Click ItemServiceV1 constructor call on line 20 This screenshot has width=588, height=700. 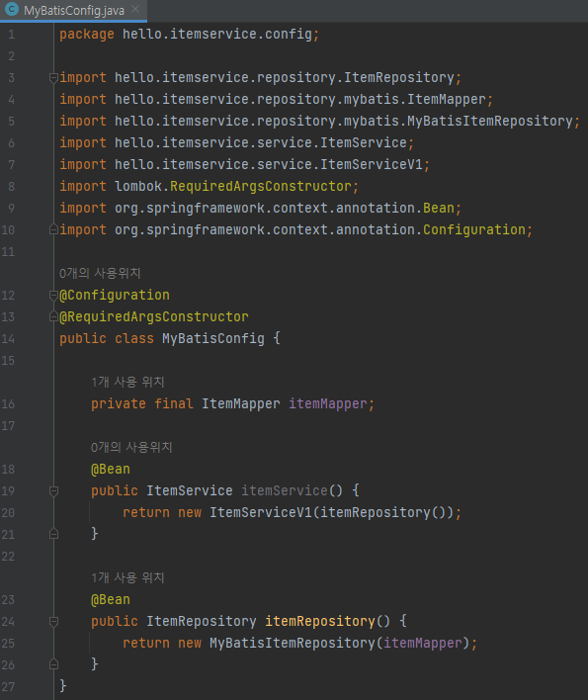261,512
